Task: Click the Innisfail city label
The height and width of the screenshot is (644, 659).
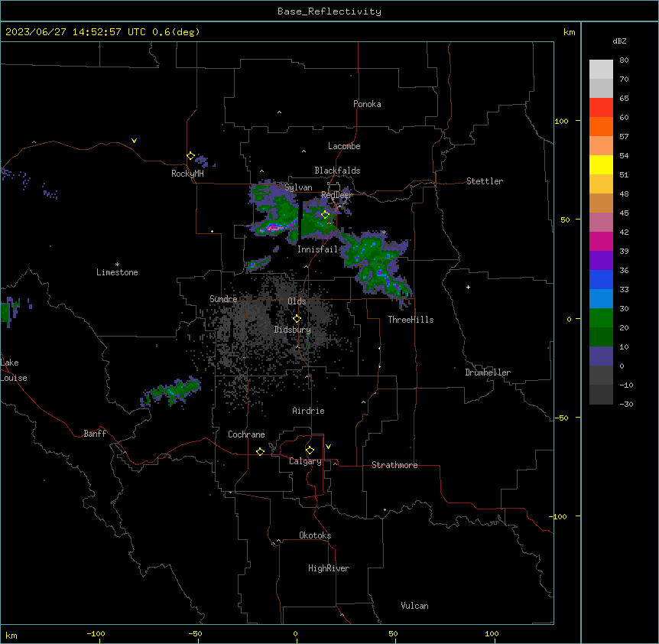Action: pos(318,249)
